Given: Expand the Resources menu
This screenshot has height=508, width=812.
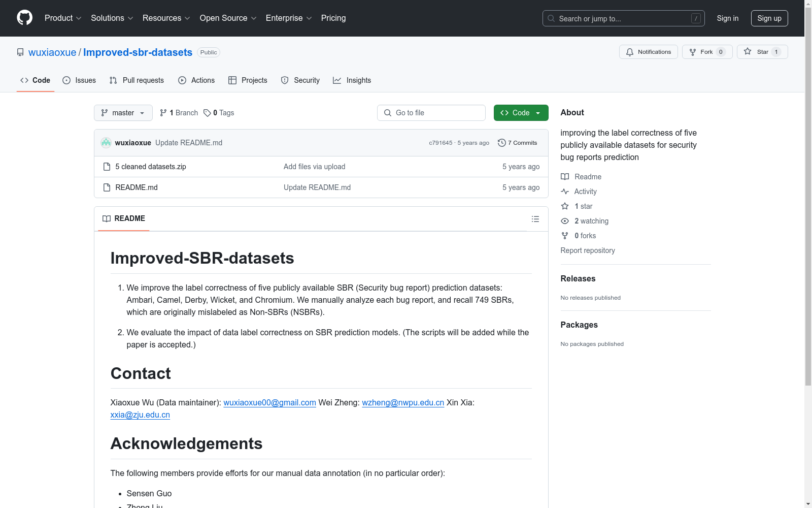Looking at the screenshot, I should tap(166, 18).
